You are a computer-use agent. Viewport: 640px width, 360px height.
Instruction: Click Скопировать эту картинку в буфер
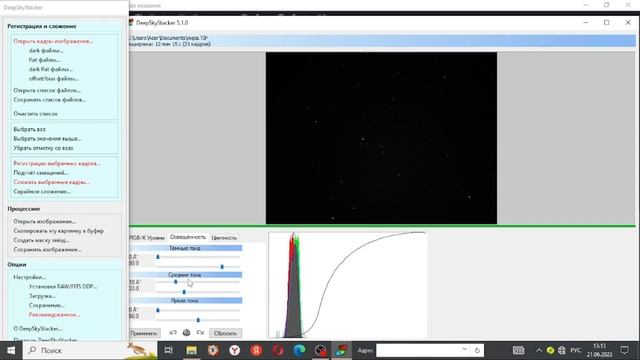(x=58, y=231)
